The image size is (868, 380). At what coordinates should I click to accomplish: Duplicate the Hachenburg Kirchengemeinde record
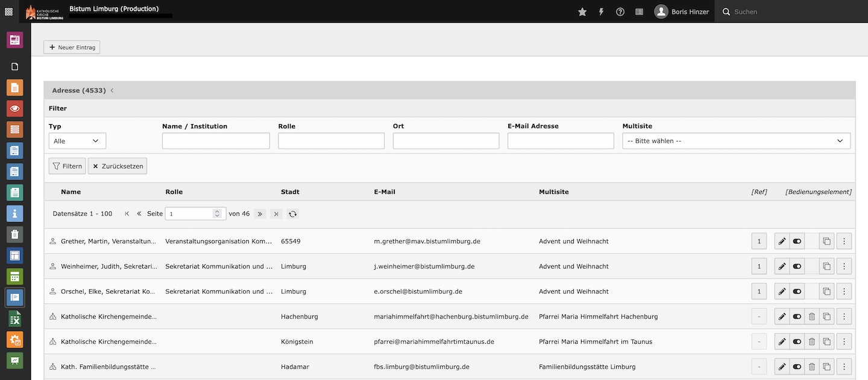[826, 316]
